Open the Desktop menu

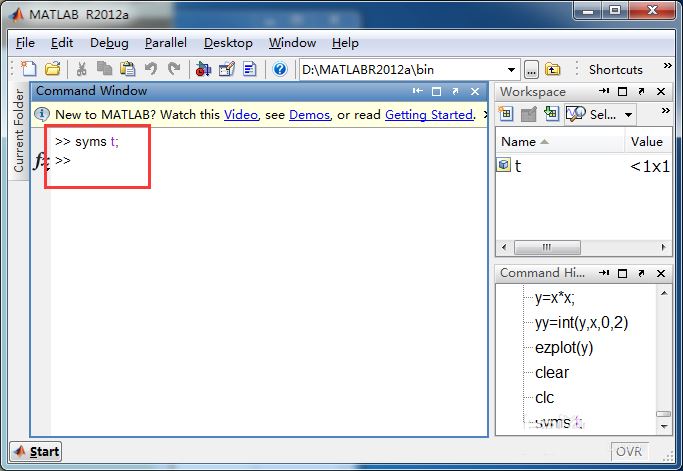[x=228, y=43]
